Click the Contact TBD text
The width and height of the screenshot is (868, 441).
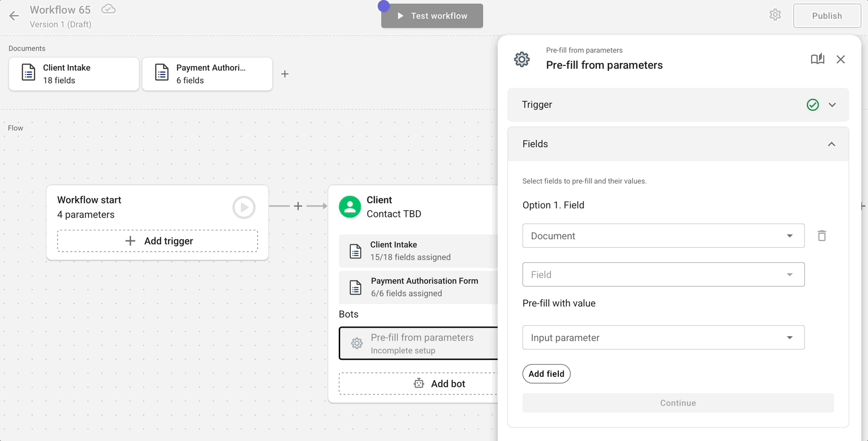click(394, 214)
